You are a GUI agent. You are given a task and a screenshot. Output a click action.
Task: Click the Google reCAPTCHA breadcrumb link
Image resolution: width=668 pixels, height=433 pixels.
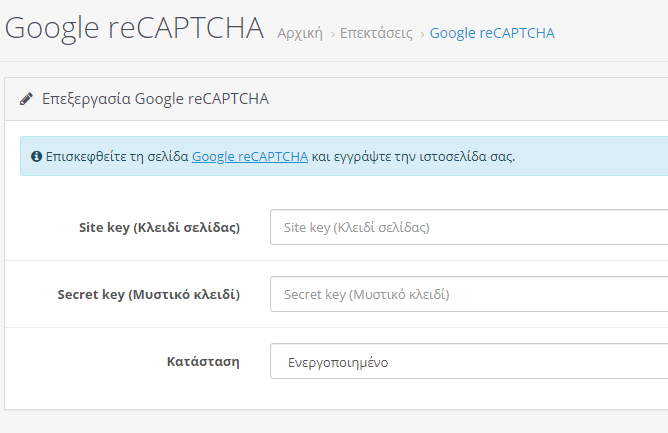(492, 33)
